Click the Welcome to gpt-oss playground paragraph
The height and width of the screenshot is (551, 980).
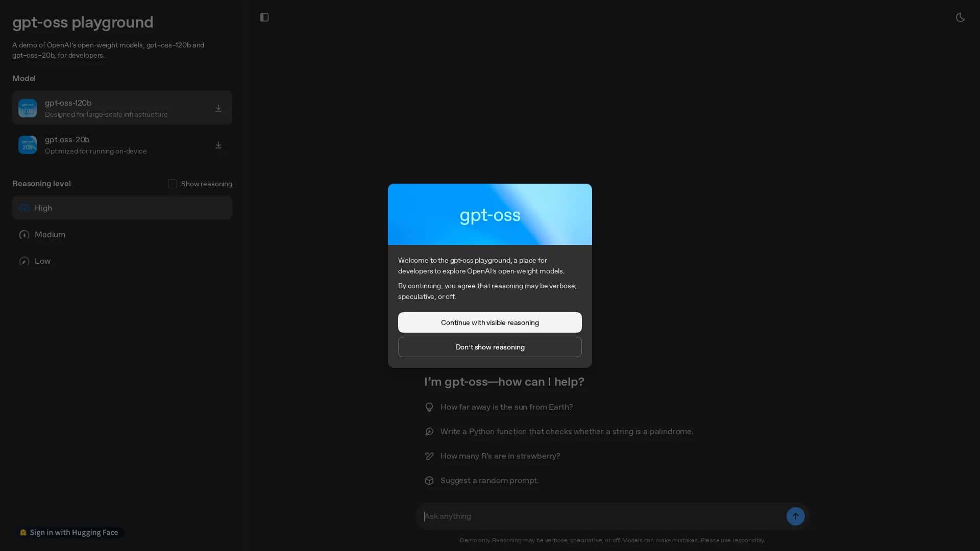click(481, 266)
